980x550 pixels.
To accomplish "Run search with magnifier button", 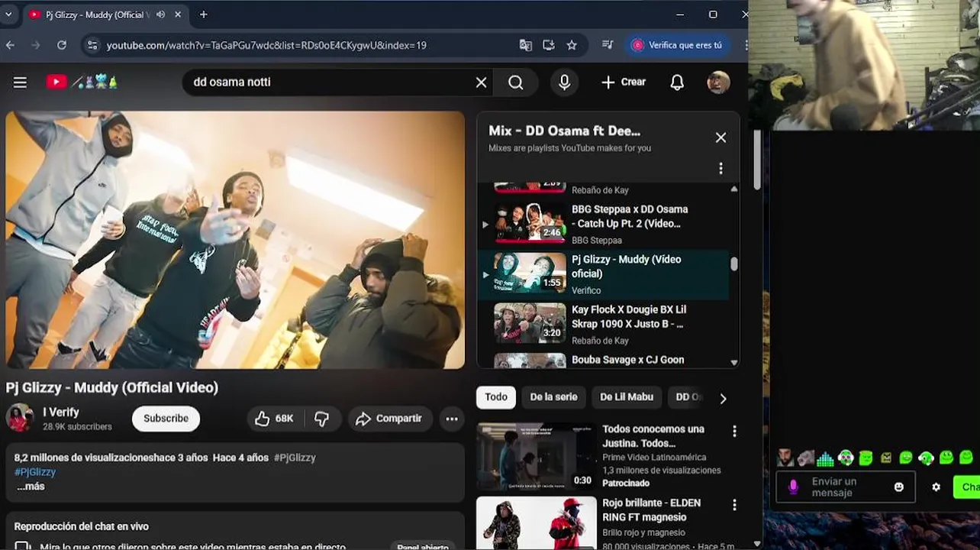I will [x=516, y=82].
